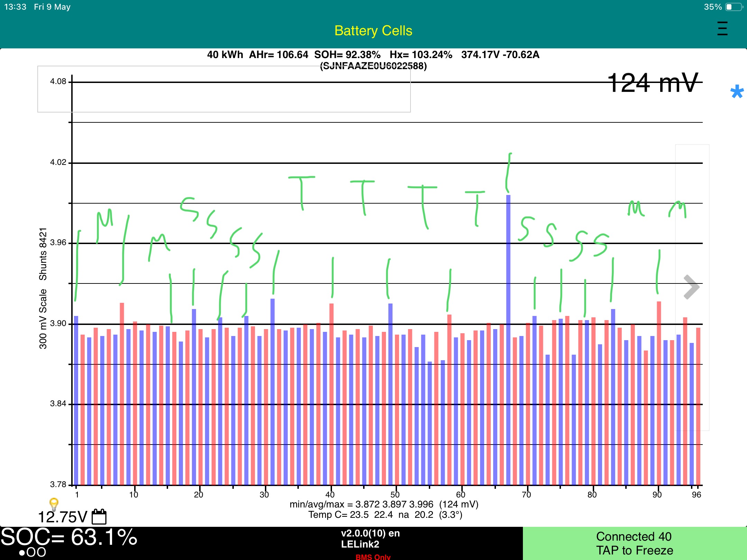
Task: Tap the Temp C readings line
Action: (x=385, y=515)
